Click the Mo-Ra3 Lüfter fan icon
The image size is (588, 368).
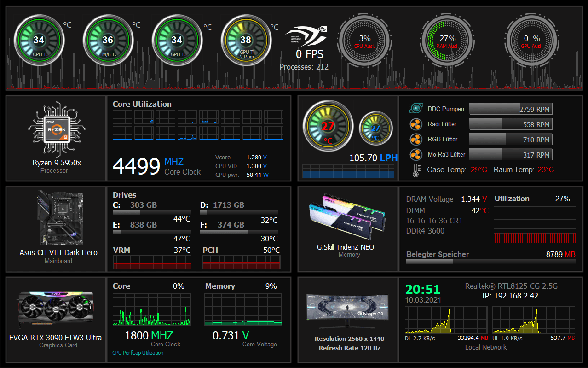(x=416, y=154)
